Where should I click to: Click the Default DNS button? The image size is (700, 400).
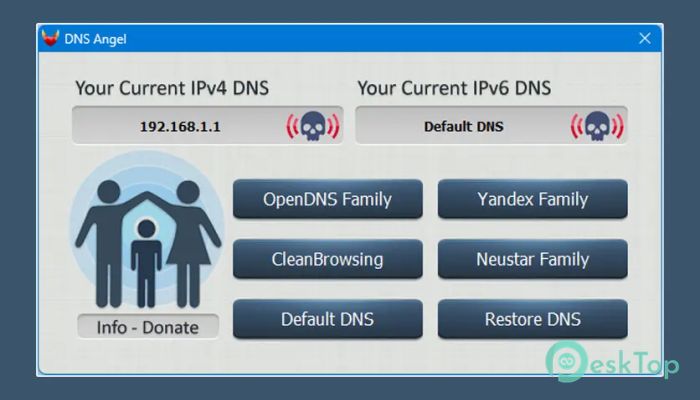(x=328, y=319)
